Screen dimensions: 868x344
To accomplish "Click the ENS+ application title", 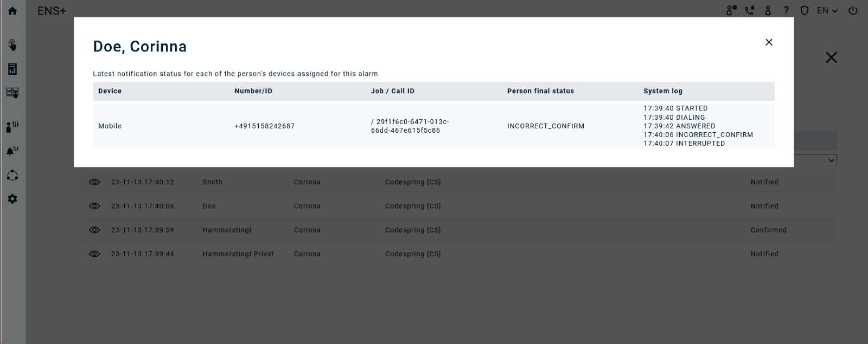I will coord(52,11).
